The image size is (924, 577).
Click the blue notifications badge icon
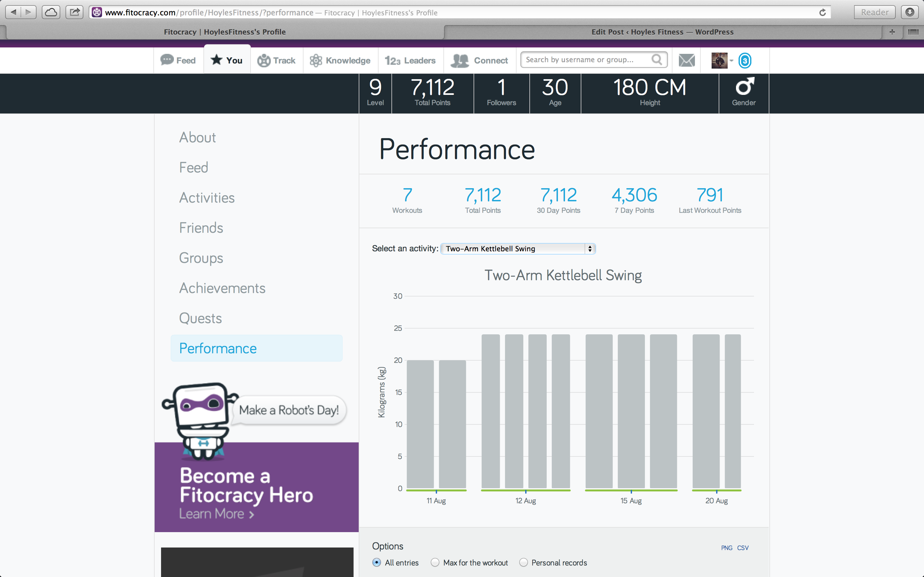coord(745,61)
